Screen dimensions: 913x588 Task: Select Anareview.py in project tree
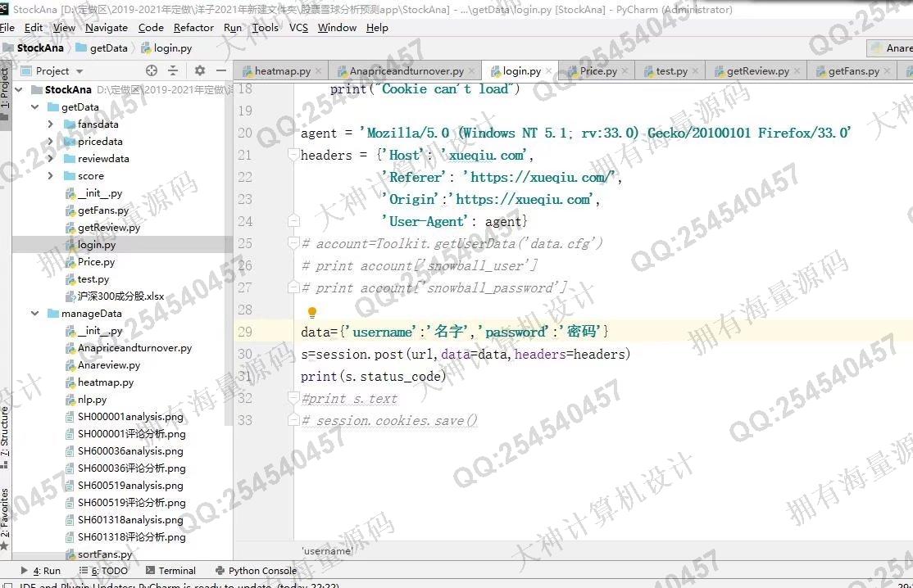point(109,365)
